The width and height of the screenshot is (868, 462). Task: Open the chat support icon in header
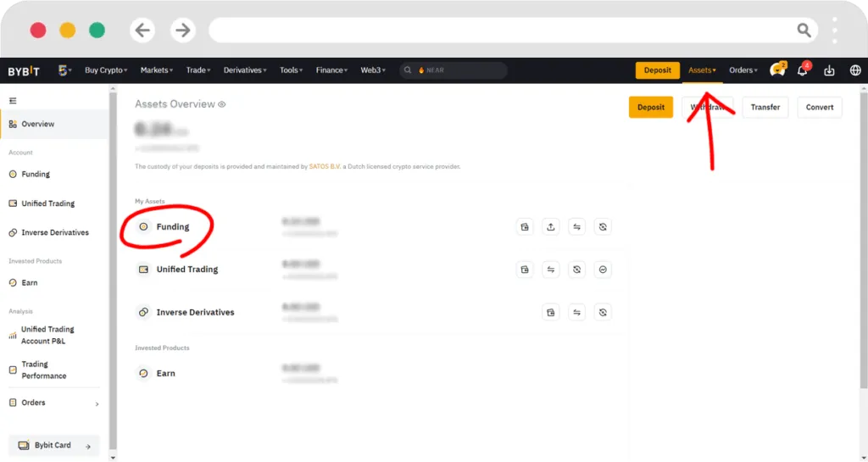pyautogui.click(x=777, y=70)
